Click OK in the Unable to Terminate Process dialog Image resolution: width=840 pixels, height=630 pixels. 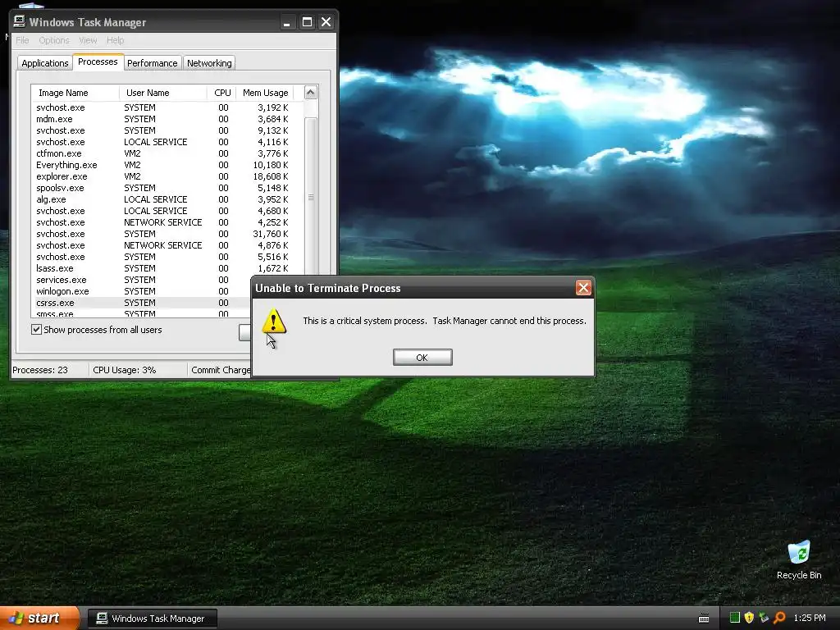coord(422,358)
